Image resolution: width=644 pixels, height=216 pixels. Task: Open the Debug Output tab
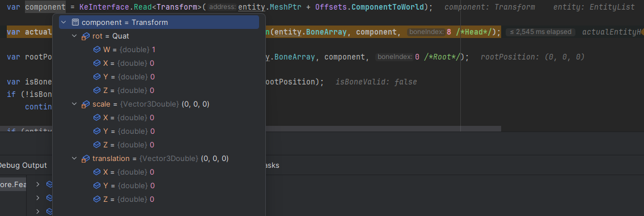coord(23,166)
